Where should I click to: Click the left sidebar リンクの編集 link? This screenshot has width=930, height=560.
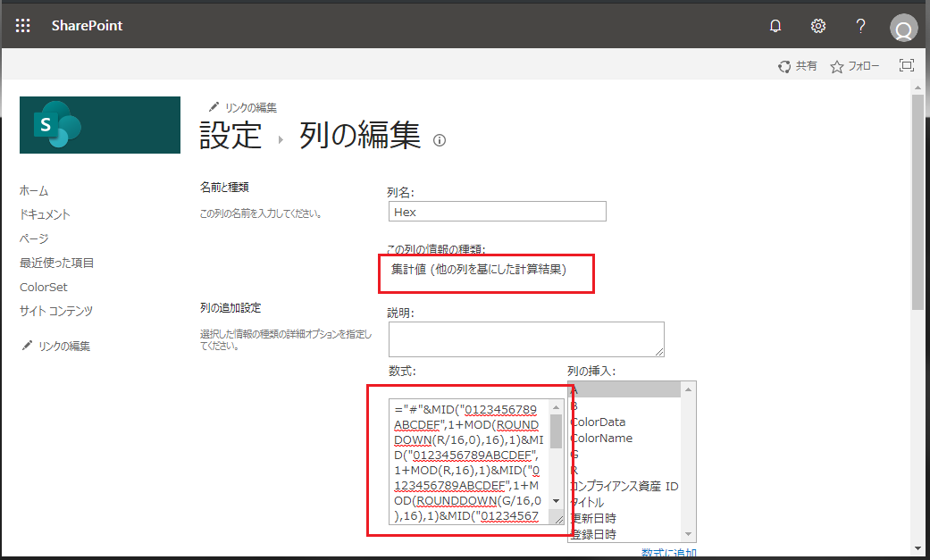(x=55, y=346)
